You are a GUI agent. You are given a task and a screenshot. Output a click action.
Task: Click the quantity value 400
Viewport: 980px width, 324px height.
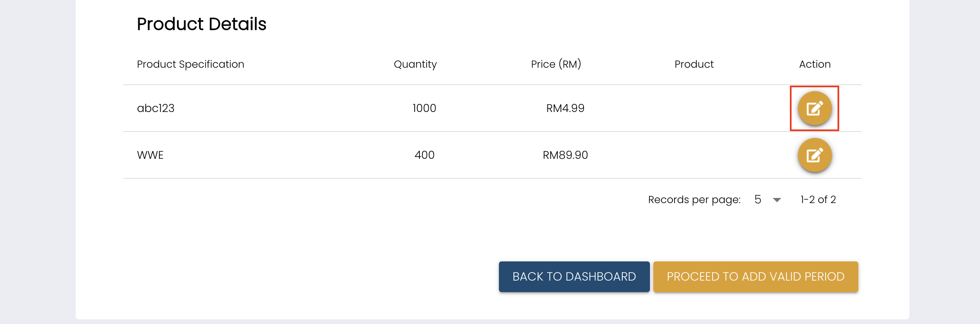coord(424,155)
